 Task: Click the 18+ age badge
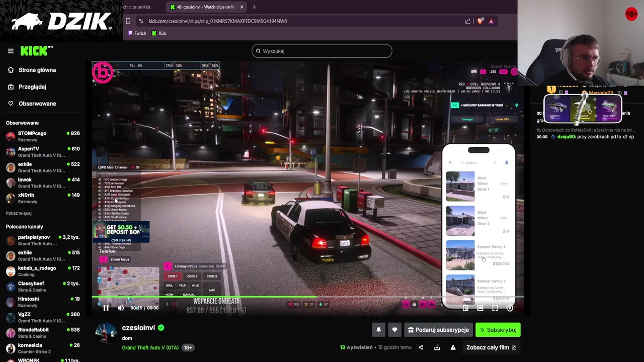(x=188, y=347)
